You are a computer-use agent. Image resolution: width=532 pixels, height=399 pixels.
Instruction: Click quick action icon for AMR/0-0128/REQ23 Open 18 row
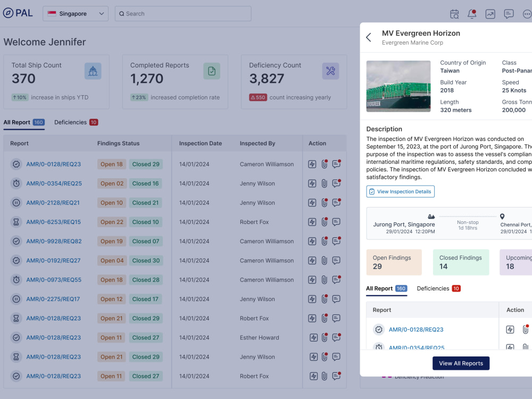pos(312,164)
